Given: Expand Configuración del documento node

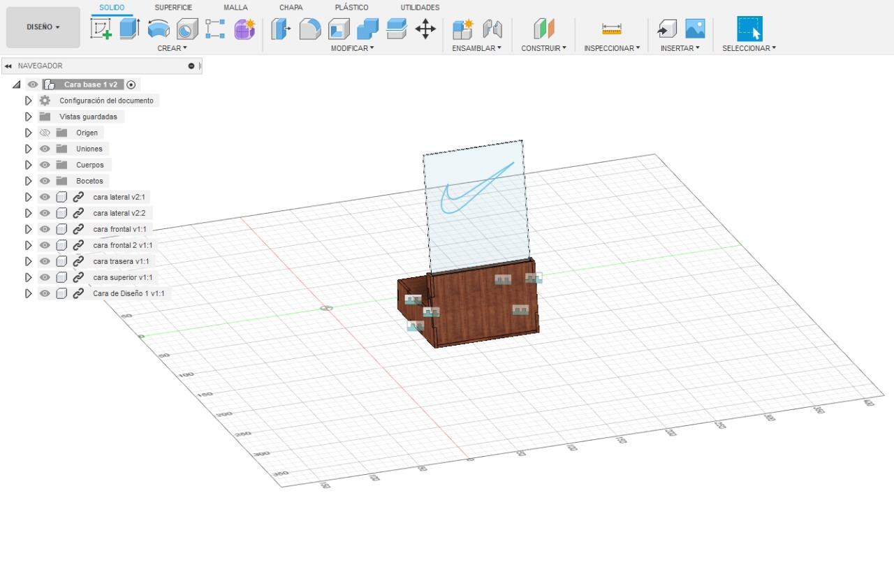Looking at the screenshot, I should [29, 101].
